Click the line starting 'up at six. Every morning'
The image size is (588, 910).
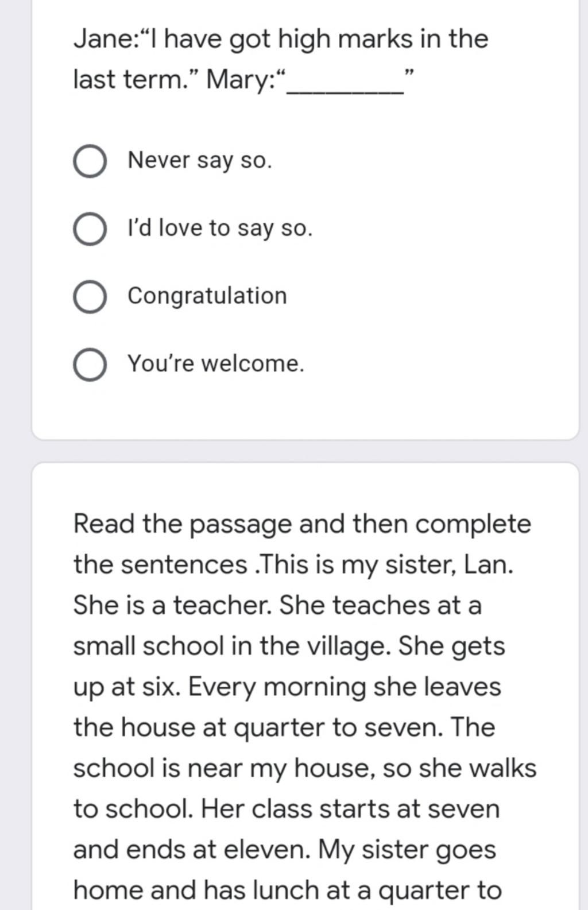tap(287, 687)
